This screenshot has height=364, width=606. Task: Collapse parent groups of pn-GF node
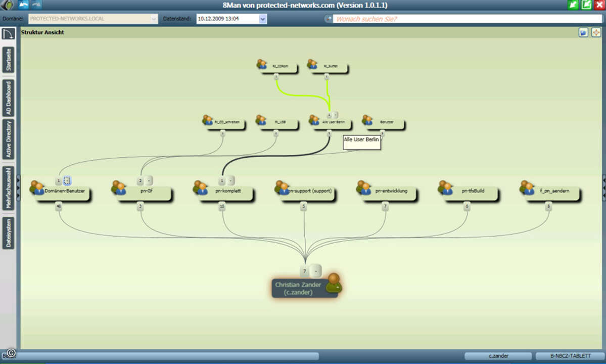(149, 180)
